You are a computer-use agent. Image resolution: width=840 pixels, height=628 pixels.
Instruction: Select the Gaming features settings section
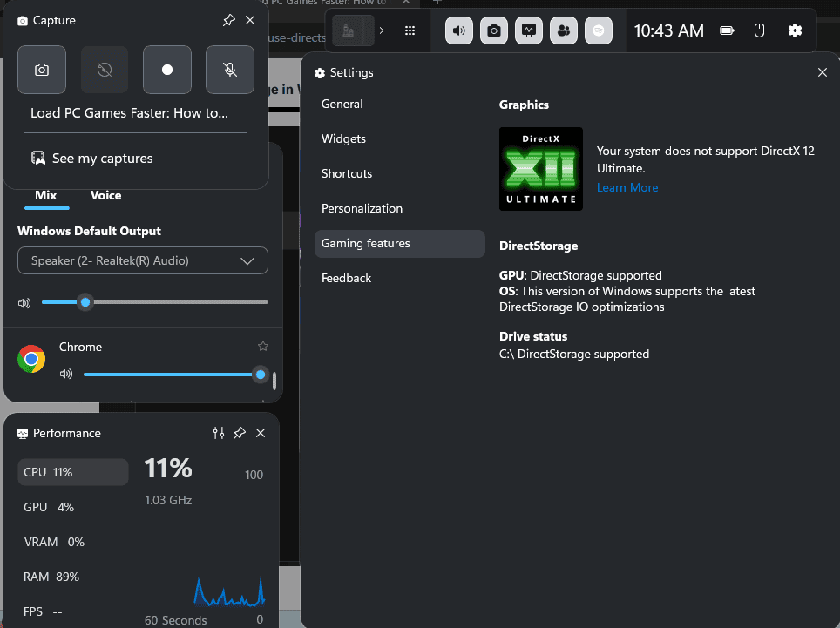click(400, 244)
